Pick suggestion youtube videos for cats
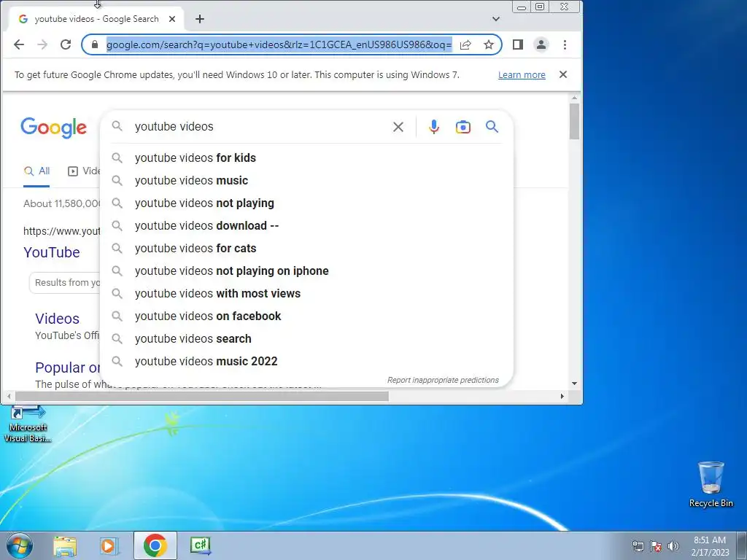The width and height of the screenshot is (747, 560). point(307,249)
